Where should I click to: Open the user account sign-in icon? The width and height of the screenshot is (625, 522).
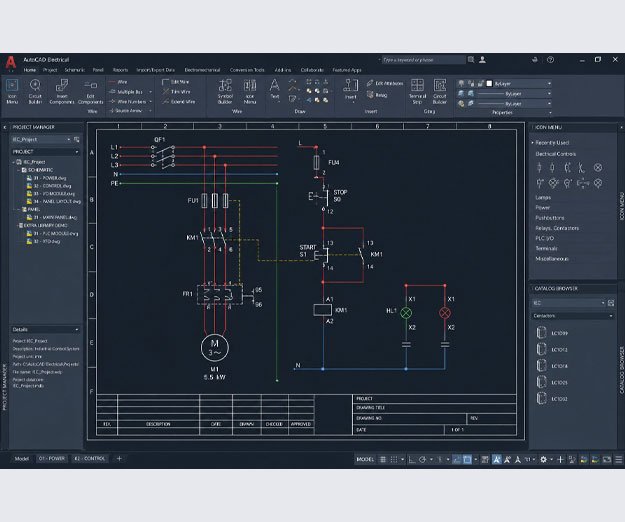(x=482, y=60)
